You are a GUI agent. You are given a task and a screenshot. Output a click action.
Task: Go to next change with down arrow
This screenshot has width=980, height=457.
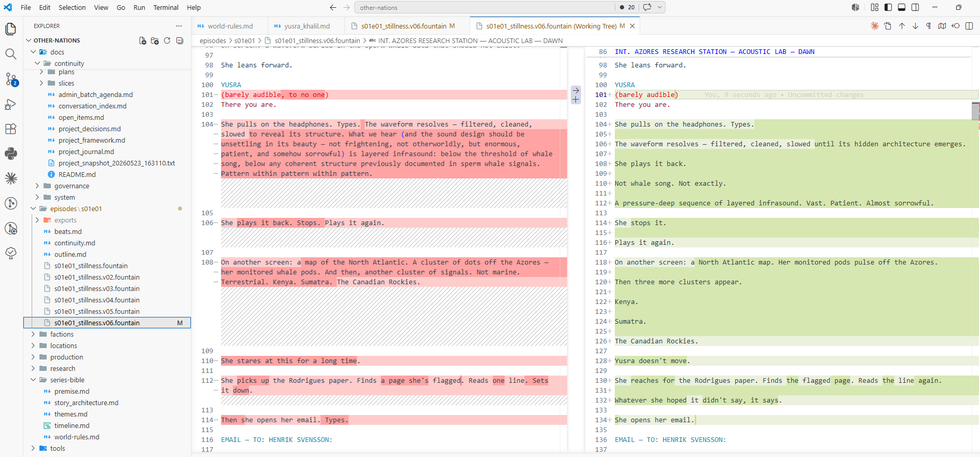915,26
